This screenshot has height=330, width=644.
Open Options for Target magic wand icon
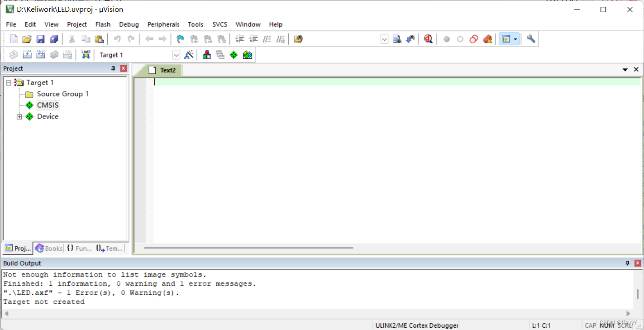click(x=189, y=55)
